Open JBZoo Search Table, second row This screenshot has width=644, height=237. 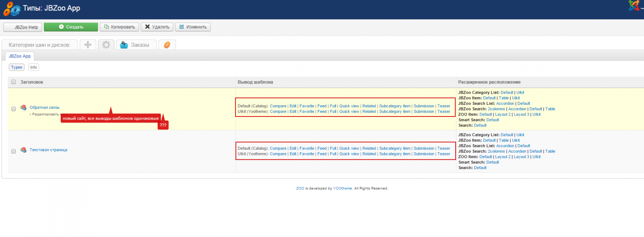550,151
